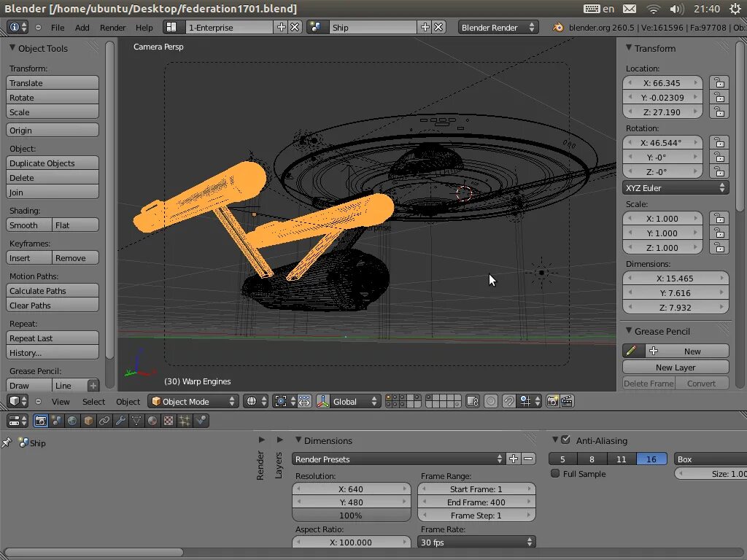Collapse the Grease Pencil panel
The width and height of the screenshot is (747, 560).
629,330
